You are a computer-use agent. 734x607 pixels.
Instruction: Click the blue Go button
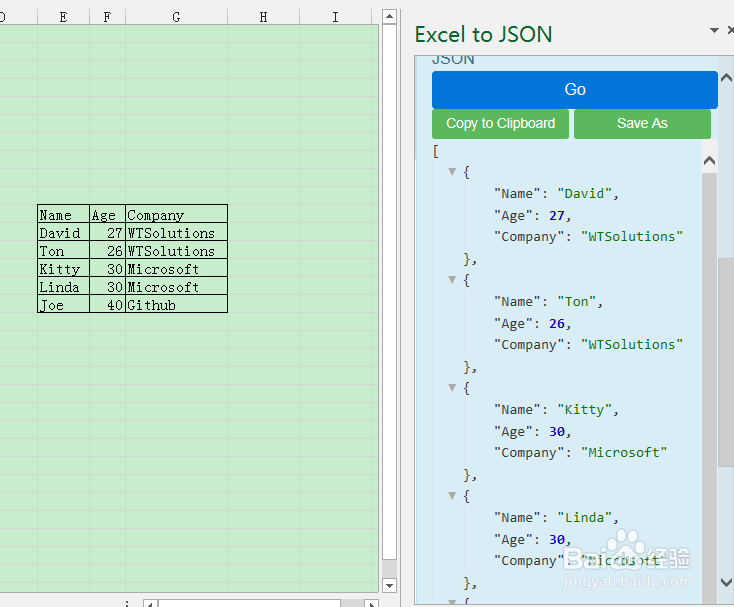[574, 90]
